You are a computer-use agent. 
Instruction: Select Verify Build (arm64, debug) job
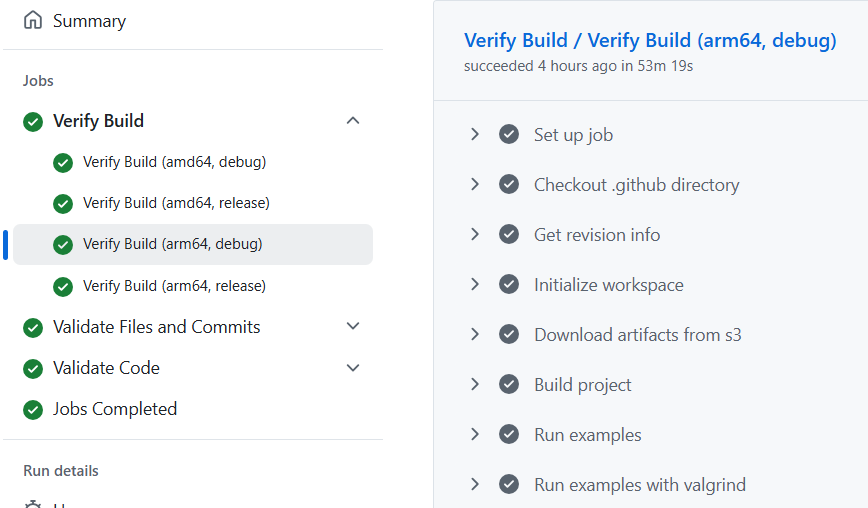pyautogui.click(x=173, y=244)
